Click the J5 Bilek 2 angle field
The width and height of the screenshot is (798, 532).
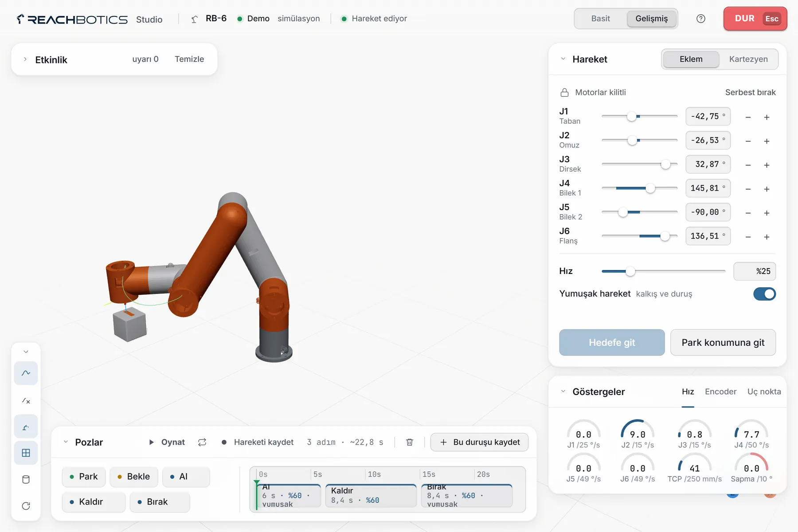tap(708, 212)
